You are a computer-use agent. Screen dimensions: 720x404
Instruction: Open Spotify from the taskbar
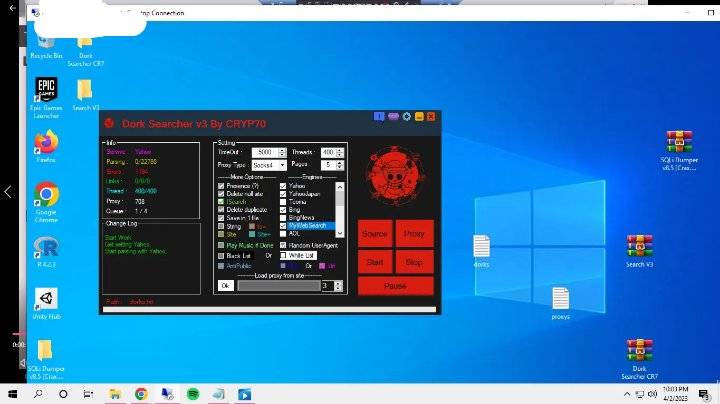tap(193, 394)
